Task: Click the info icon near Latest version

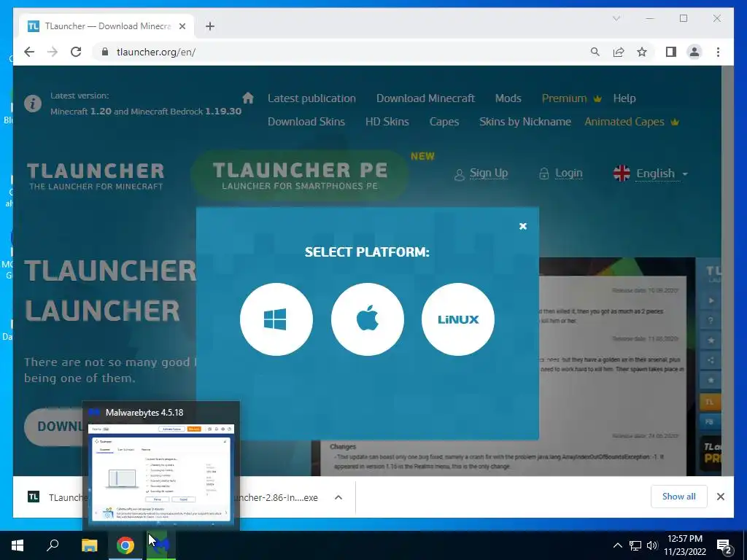Action: (x=33, y=104)
